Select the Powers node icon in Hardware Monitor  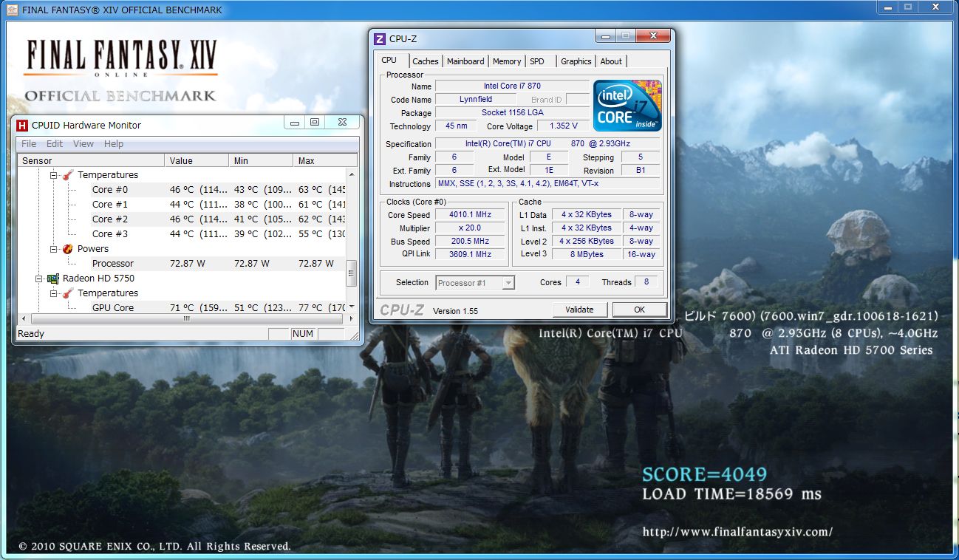tap(68, 249)
